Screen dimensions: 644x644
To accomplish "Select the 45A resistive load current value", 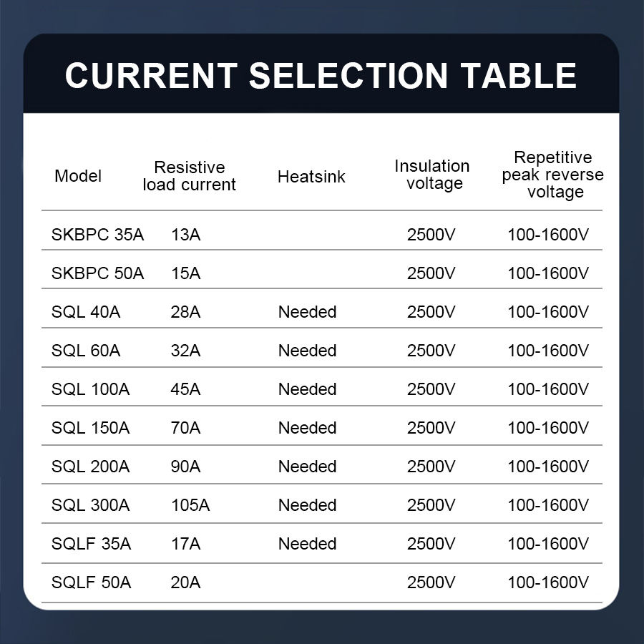I will pyautogui.click(x=186, y=389).
